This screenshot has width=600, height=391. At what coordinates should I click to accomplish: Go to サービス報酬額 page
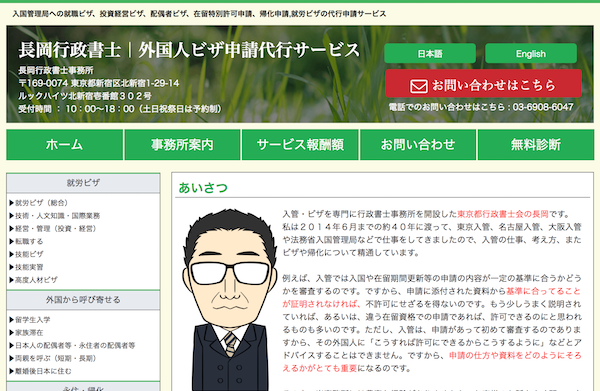point(300,145)
